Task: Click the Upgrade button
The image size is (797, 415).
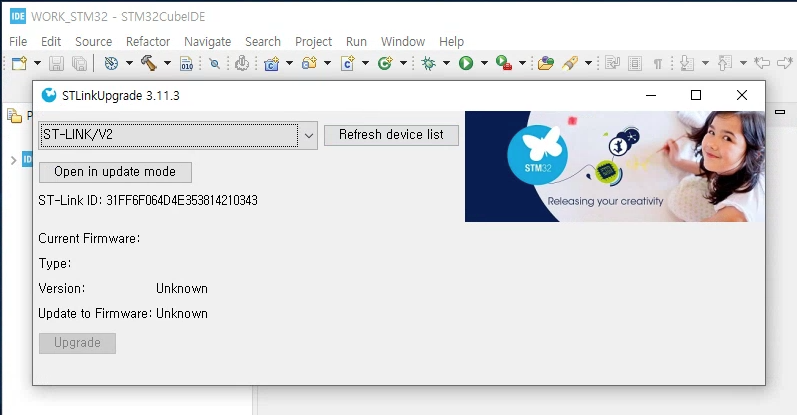Action: (x=77, y=343)
